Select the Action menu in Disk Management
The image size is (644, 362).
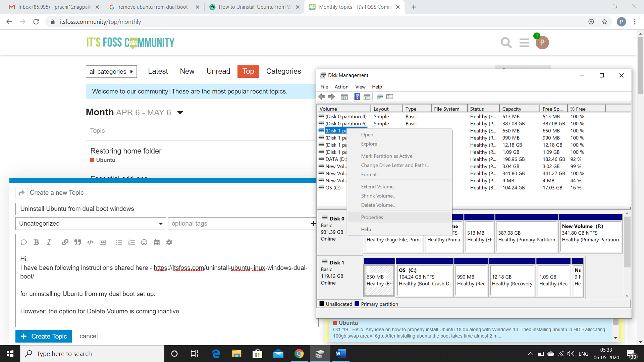[x=341, y=86]
